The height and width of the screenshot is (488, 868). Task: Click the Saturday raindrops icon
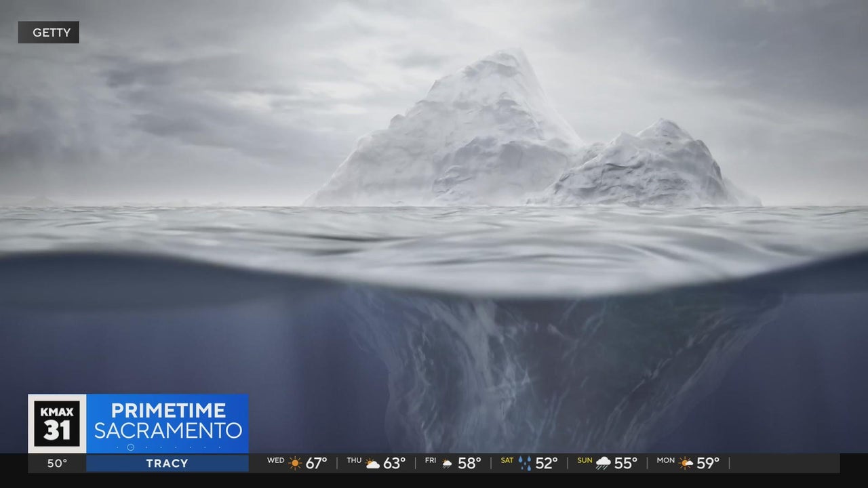tap(525, 464)
